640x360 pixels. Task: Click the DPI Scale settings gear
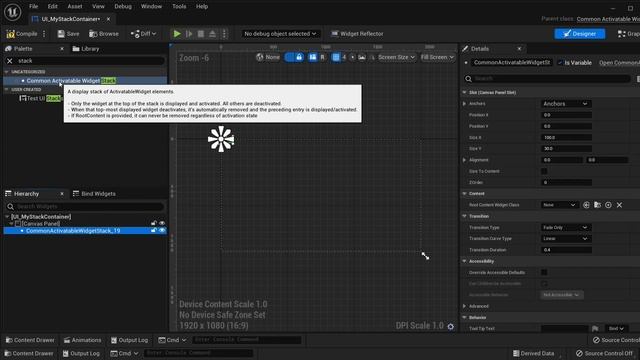click(x=451, y=327)
